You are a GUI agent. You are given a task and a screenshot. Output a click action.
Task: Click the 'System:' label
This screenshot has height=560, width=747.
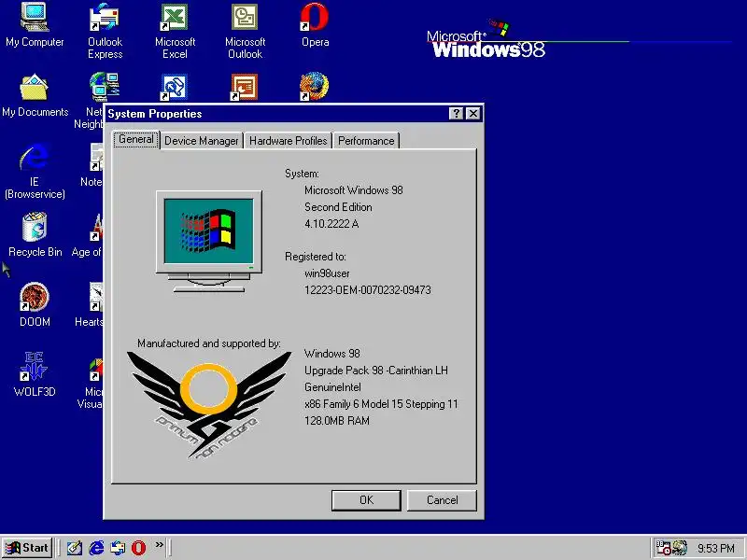(302, 174)
